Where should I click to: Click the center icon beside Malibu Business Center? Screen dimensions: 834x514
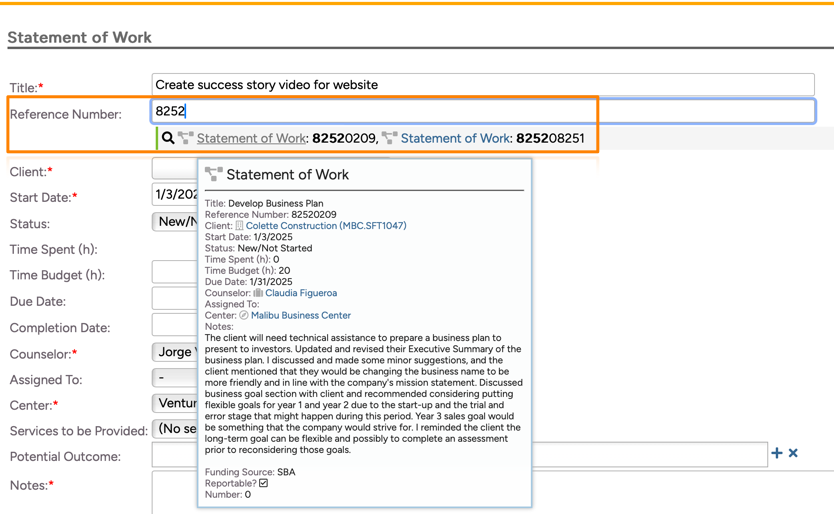[x=244, y=315]
